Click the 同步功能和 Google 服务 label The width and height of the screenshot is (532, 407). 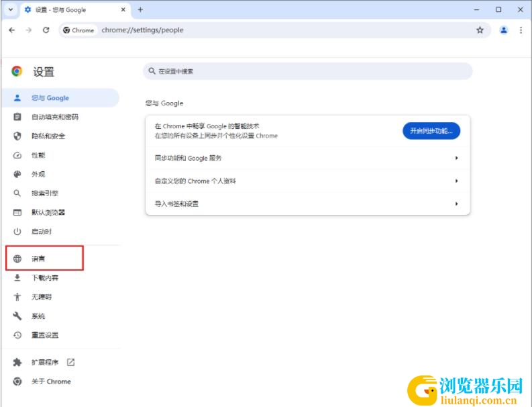(188, 158)
